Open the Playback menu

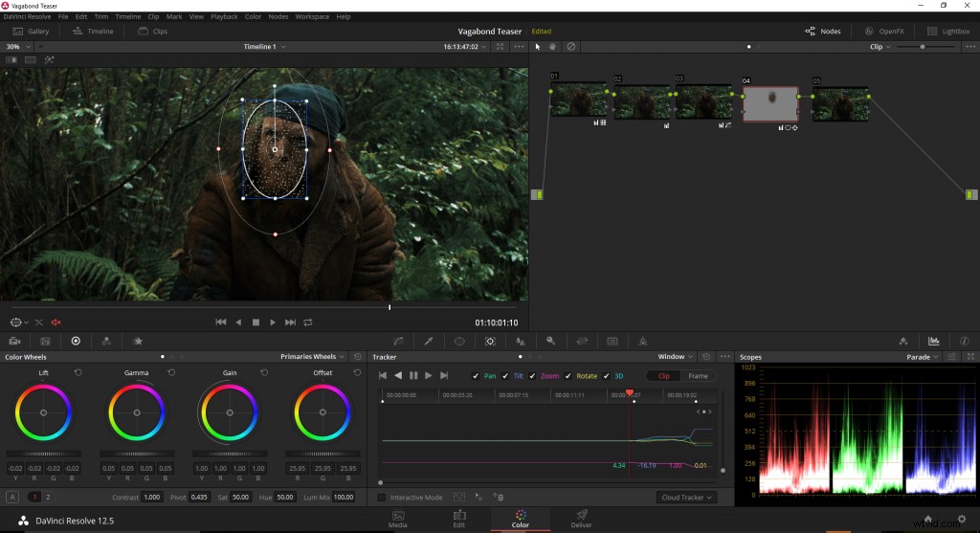(x=224, y=16)
